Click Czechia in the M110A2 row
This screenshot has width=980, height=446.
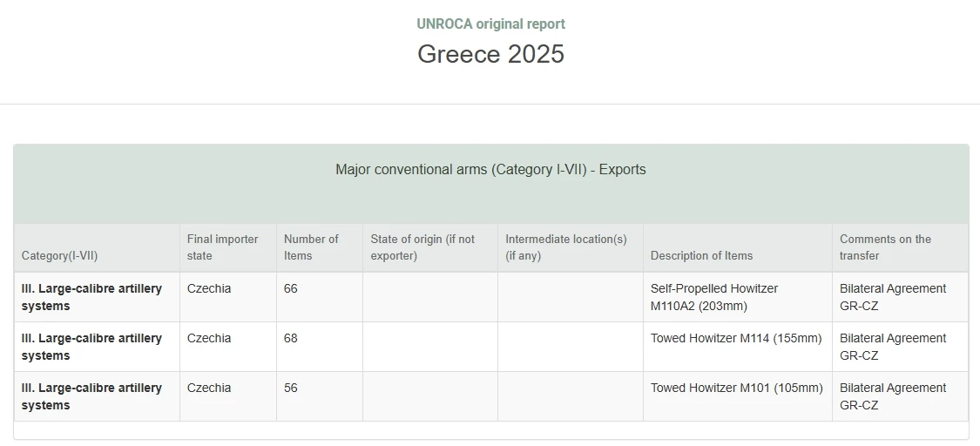coord(209,288)
